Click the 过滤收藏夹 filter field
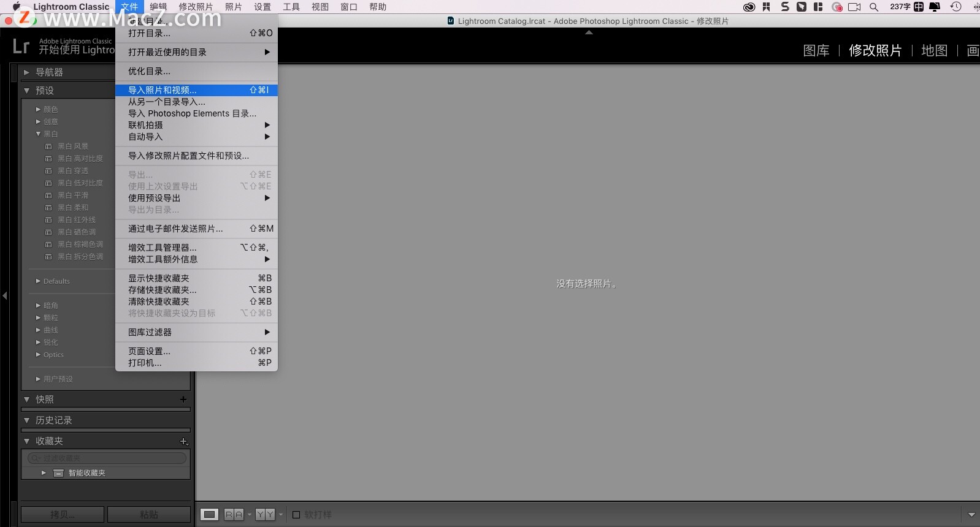 coord(107,458)
